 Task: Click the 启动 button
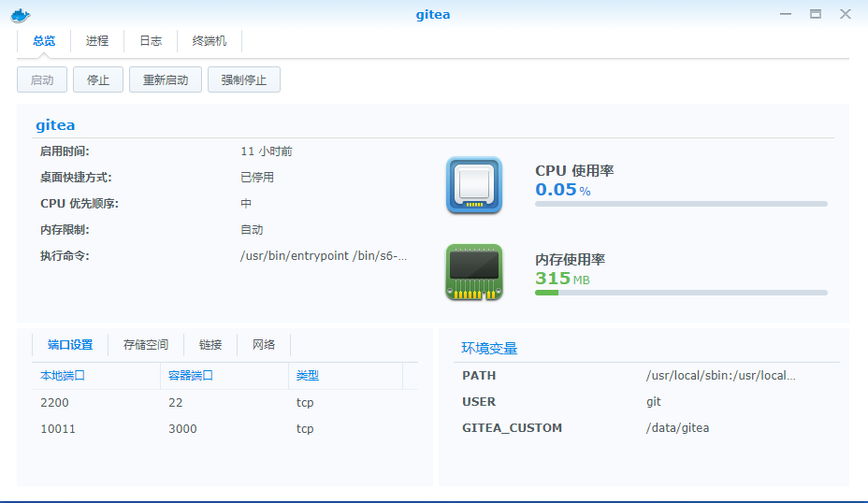[42, 80]
